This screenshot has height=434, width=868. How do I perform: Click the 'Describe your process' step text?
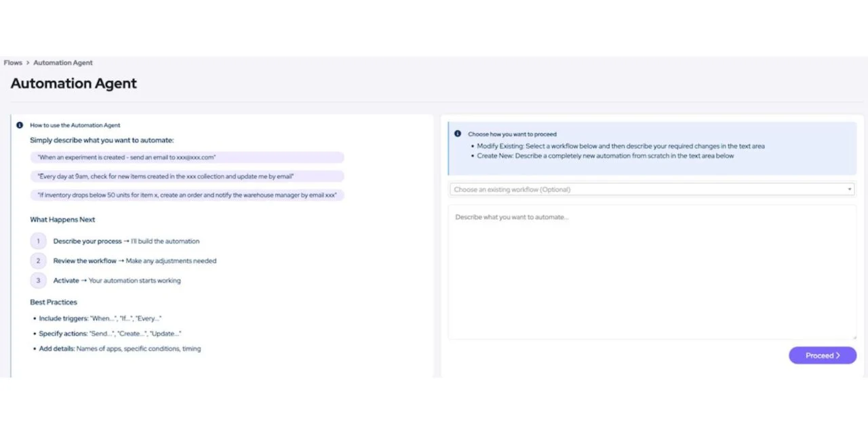pyautogui.click(x=87, y=241)
